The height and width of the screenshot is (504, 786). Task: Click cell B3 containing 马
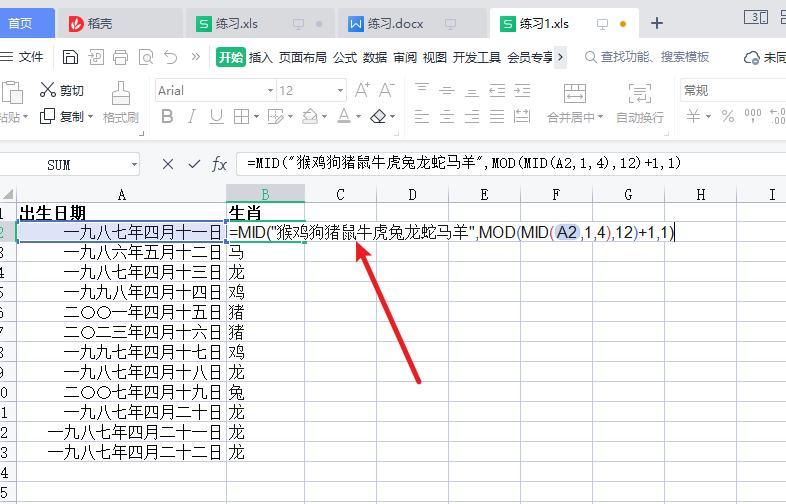click(265, 252)
